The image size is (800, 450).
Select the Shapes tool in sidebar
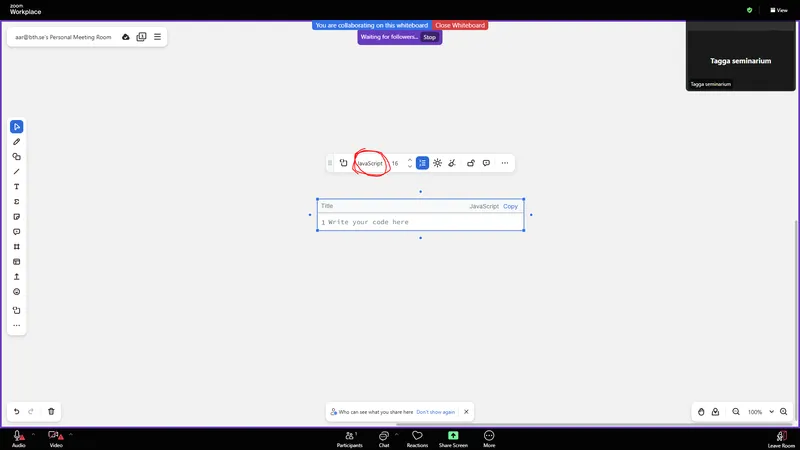pyautogui.click(x=17, y=157)
